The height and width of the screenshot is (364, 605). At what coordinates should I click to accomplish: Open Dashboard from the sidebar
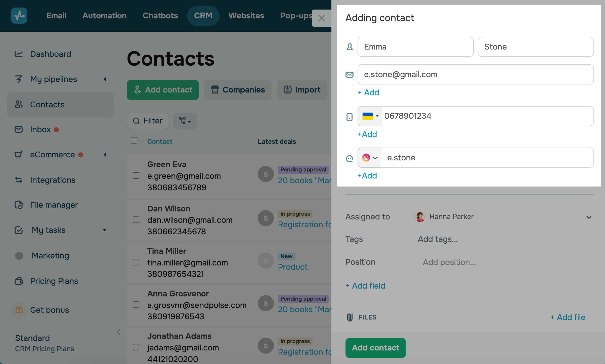[50, 54]
